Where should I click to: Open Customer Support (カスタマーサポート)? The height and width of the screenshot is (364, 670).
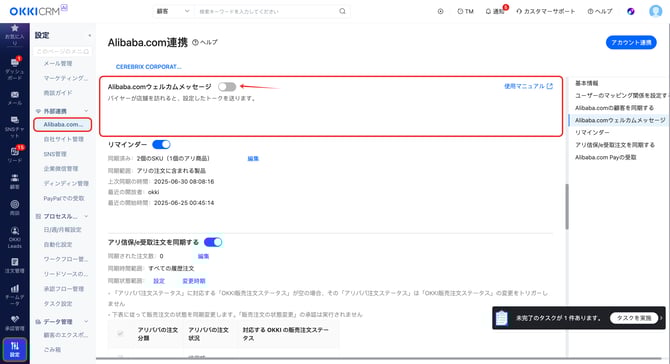(546, 12)
